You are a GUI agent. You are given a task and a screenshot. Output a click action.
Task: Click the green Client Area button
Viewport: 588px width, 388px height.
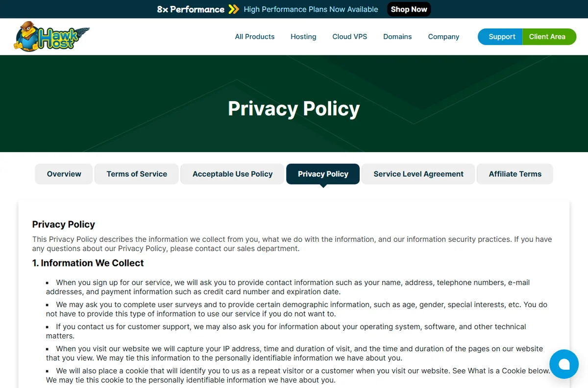point(549,37)
